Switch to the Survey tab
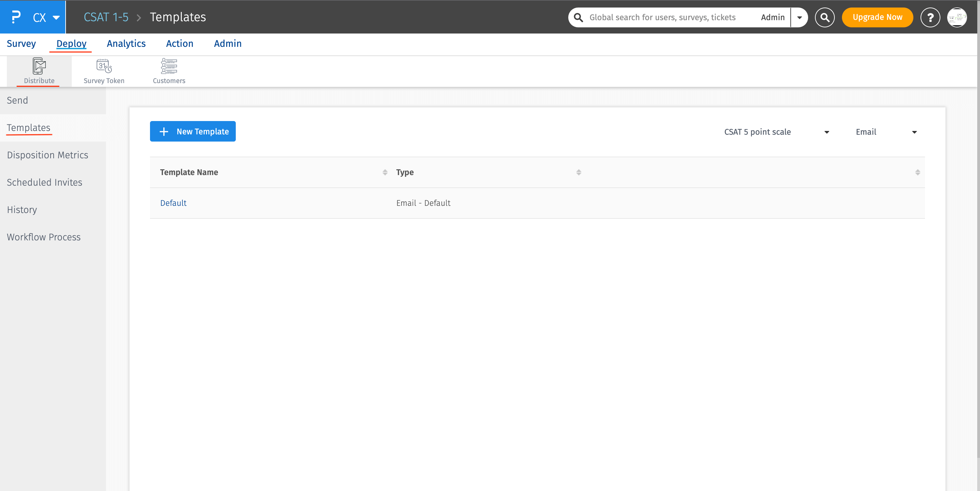 pyautogui.click(x=21, y=44)
